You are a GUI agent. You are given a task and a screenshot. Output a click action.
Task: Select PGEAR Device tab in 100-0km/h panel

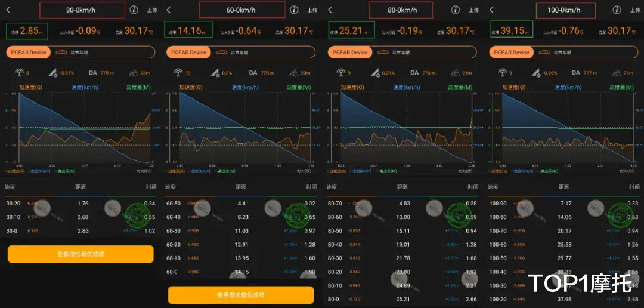coord(512,52)
